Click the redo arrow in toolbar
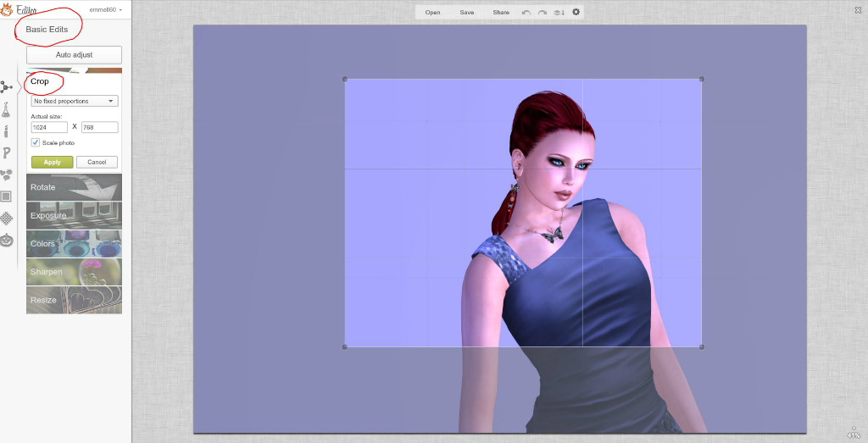Image resolution: width=868 pixels, height=443 pixels. pyautogui.click(x=542, y=13)
